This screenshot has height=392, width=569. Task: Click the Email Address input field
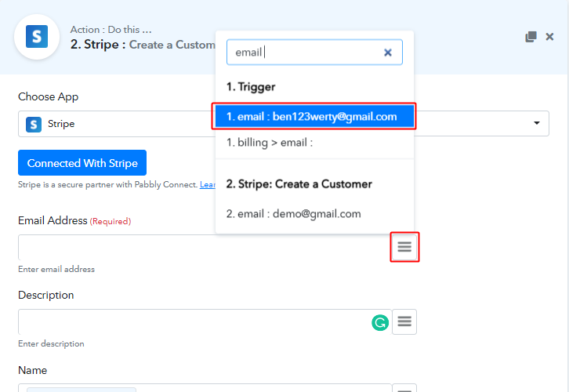point(205,248)
